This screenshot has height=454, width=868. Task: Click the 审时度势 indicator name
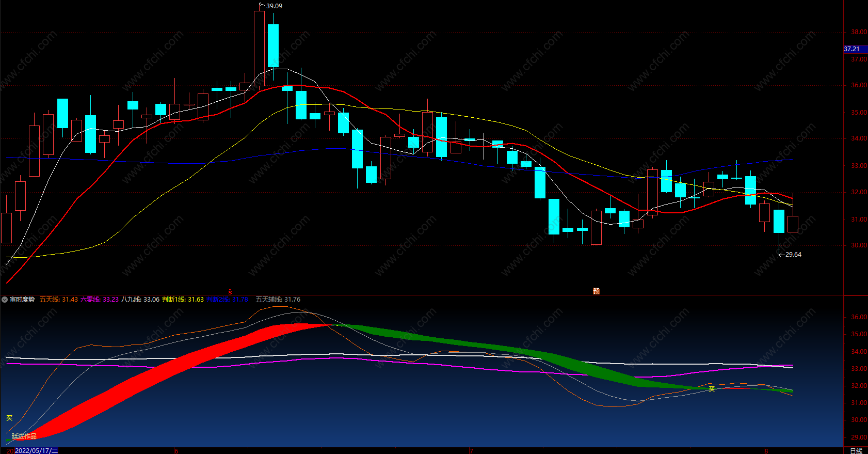[x=22, y=300]
